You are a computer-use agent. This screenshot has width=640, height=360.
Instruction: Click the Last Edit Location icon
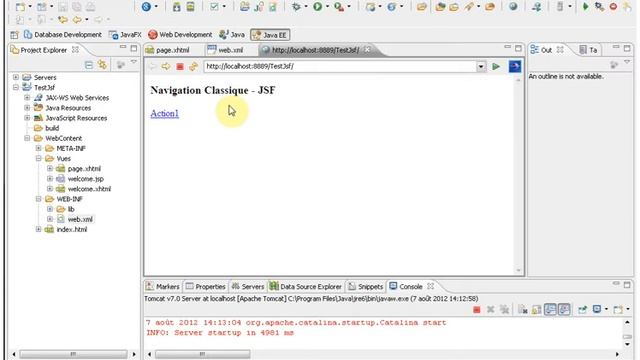(63, 20)
